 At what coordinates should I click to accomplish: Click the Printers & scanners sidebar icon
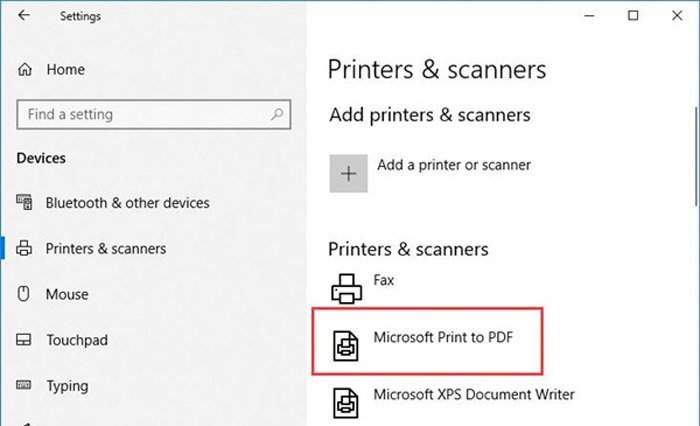(24, 248)
